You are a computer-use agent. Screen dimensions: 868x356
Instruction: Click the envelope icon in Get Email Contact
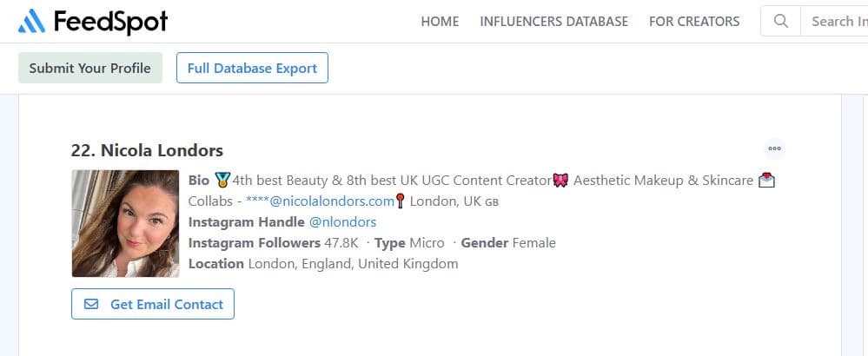tap(91, 304)
